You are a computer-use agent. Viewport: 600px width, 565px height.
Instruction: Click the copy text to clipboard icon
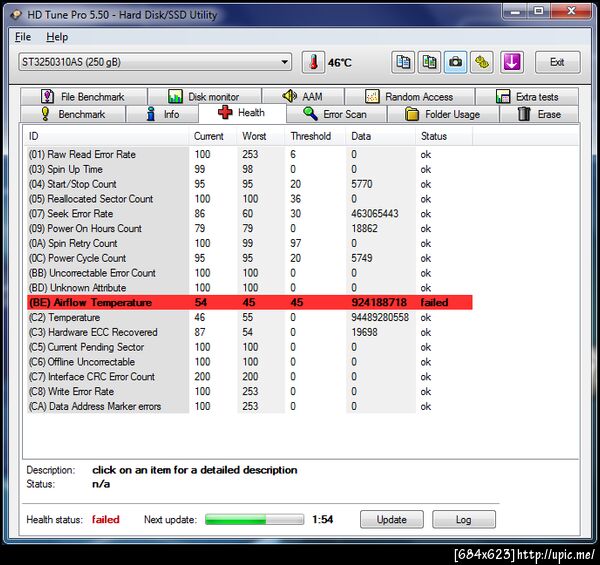coord(403,62)
